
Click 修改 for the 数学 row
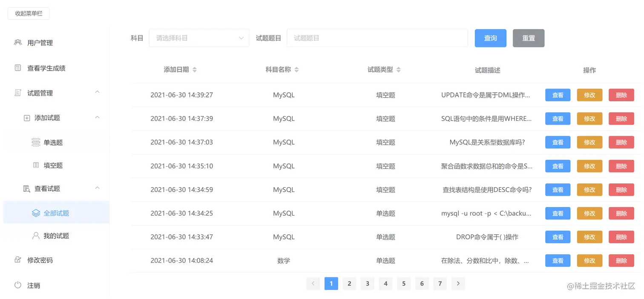590,260
